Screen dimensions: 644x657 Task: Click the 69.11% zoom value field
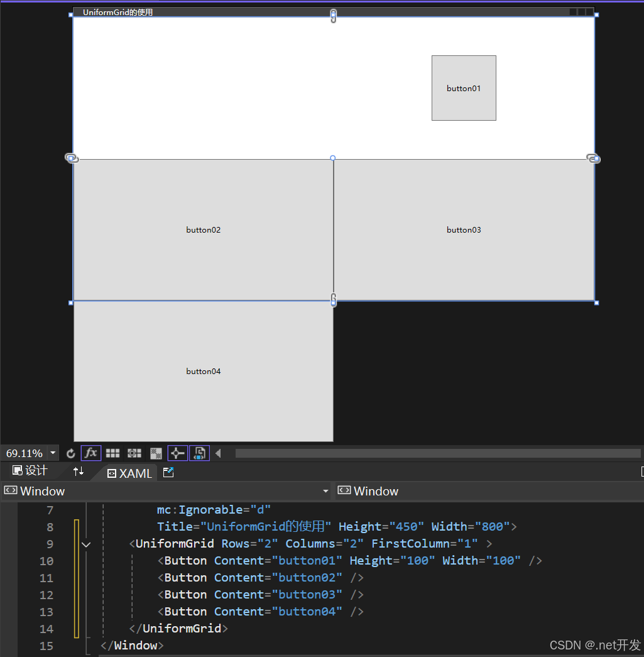25,453
